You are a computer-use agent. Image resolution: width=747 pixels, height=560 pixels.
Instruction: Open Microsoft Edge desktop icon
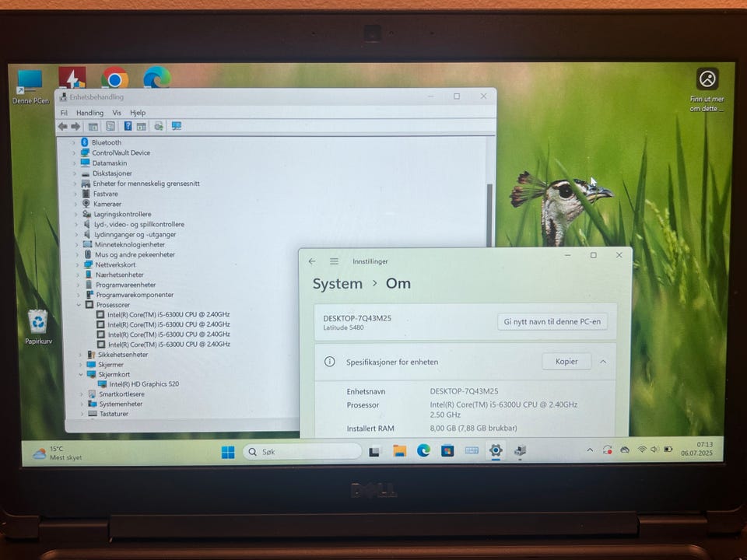(x=156, y=77)
